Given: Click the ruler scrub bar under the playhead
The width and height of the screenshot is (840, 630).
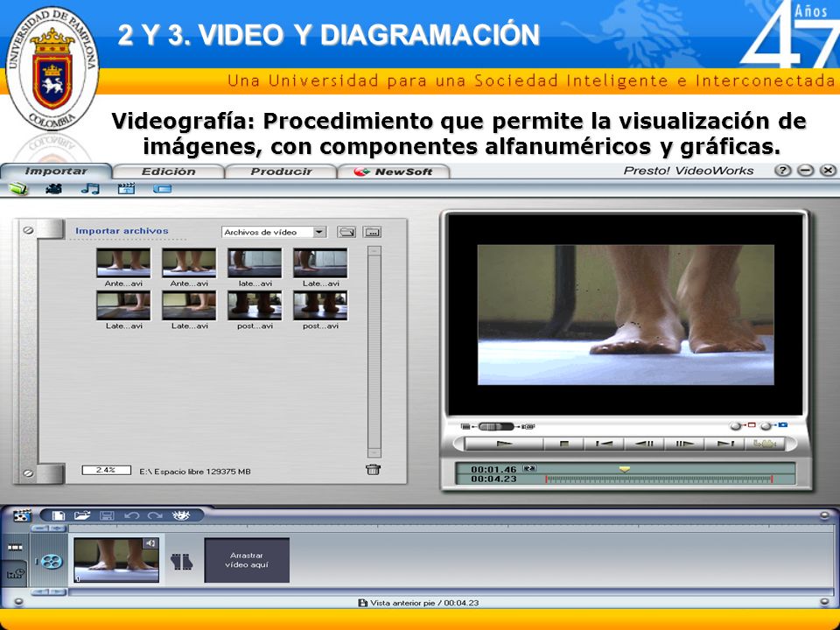Looking at the screenshot, I should click(659, 479).
